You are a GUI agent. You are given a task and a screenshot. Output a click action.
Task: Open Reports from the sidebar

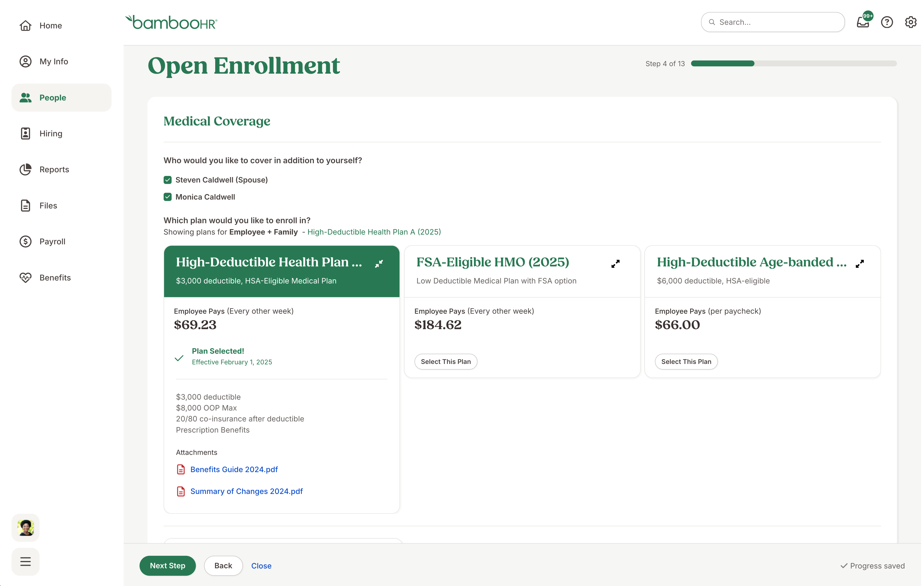coord(54,170)
